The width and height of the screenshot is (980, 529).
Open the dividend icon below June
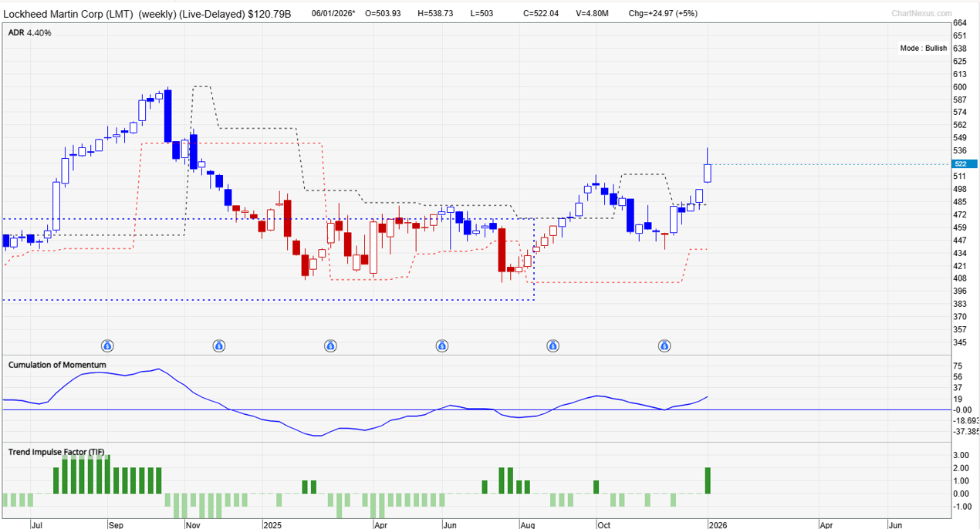[x=441, y=345]
